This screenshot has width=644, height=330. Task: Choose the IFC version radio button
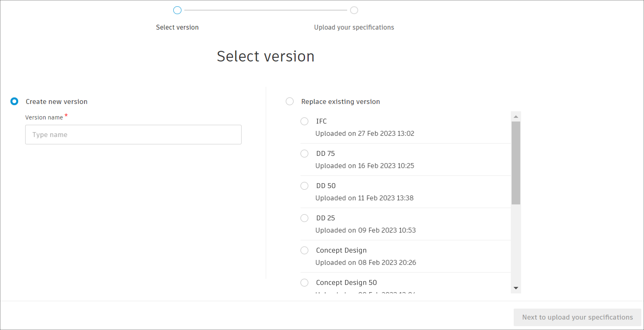304,121
